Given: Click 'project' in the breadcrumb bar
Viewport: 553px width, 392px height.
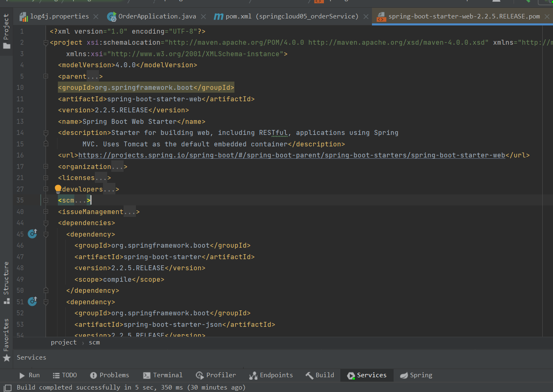Looking at the screenshot, I should (64, 342).
